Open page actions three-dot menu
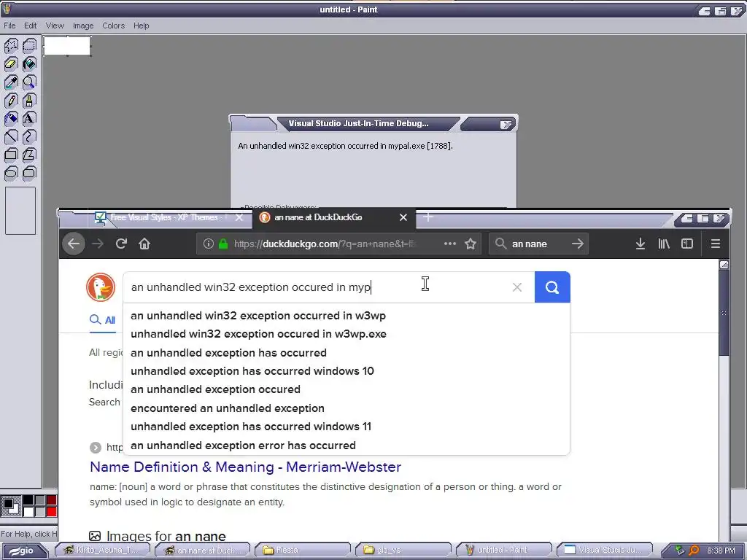747x560 pixels. tap(449, 244)
